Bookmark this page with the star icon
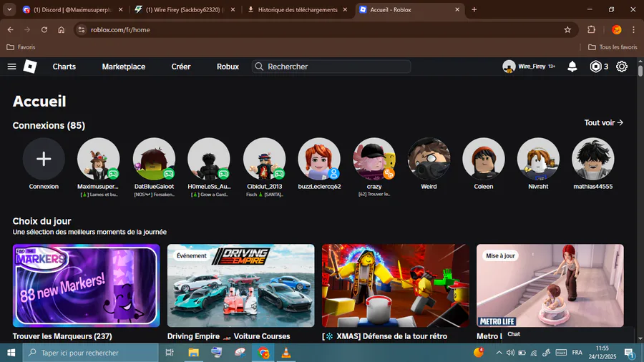 pyautogui.click(x=567, y=29)
